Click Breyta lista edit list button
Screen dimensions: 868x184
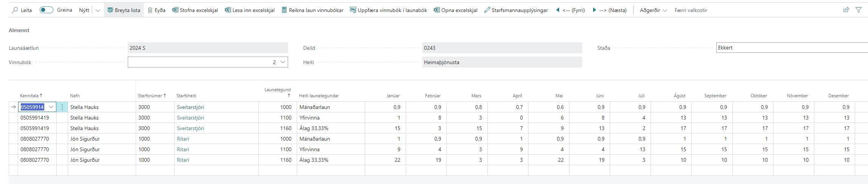[x=124, y=10]
